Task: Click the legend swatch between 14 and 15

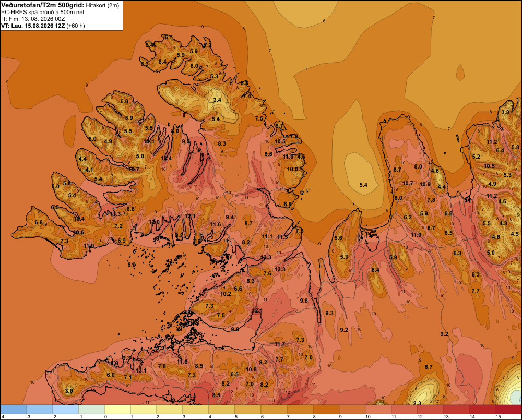Action: tap(482, 409)
